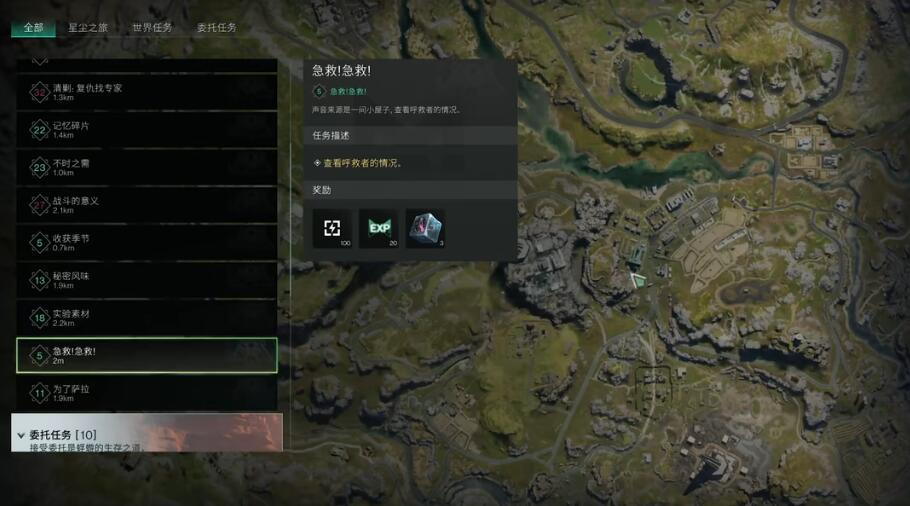
Task: Click the level 5 badge in quest details
Action: pos(319,91)
